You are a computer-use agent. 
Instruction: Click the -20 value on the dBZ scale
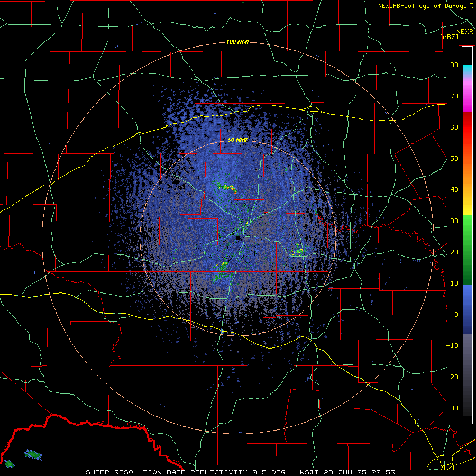pos(452,377)
